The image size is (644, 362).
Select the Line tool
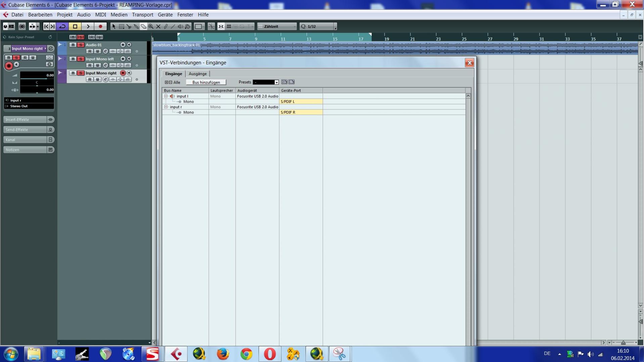tap(173, 27)
